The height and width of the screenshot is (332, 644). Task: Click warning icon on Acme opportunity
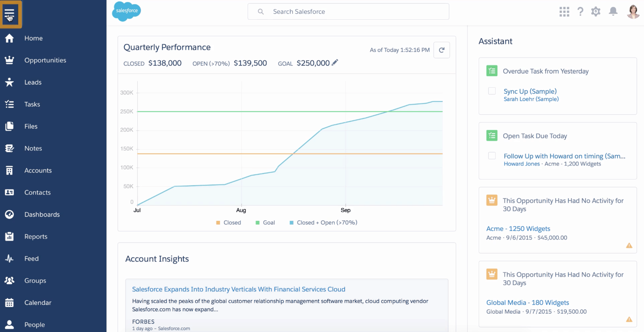[629, 245]
